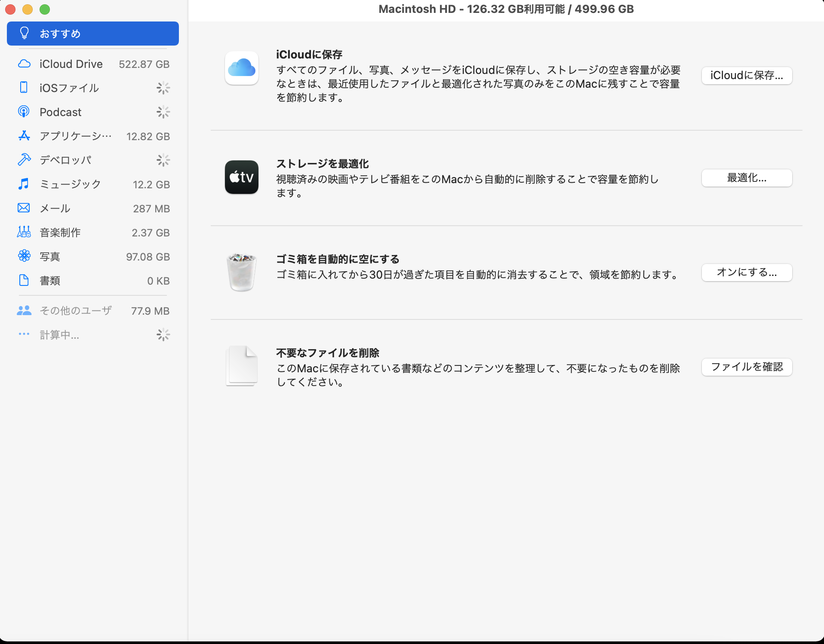824x644 pixels.
Task: Click the App Store icon for アプリケーション
Action: [x=24, y=136]
